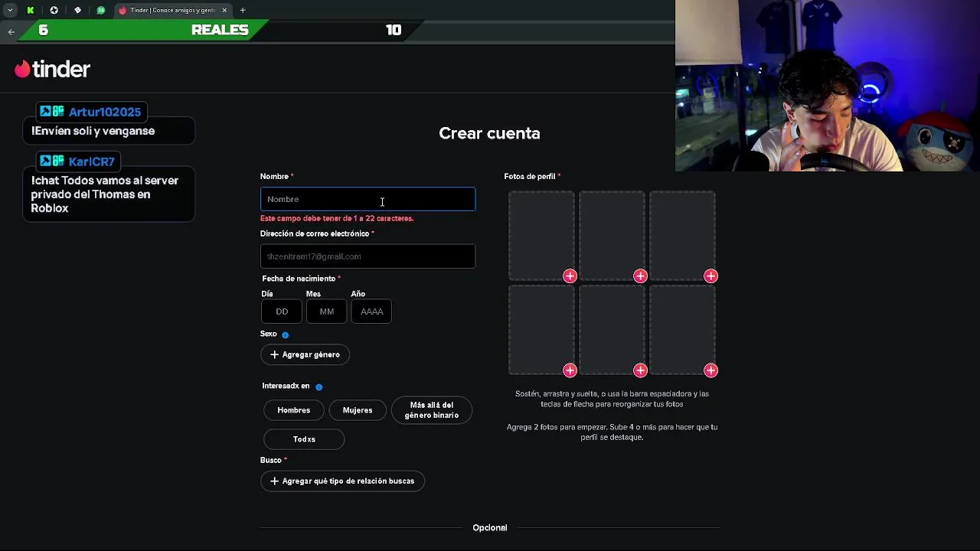Screen dimensions: 980x551
Task: Switch to the diamond icon pinned tab
Action: click(x=77, y=10)
